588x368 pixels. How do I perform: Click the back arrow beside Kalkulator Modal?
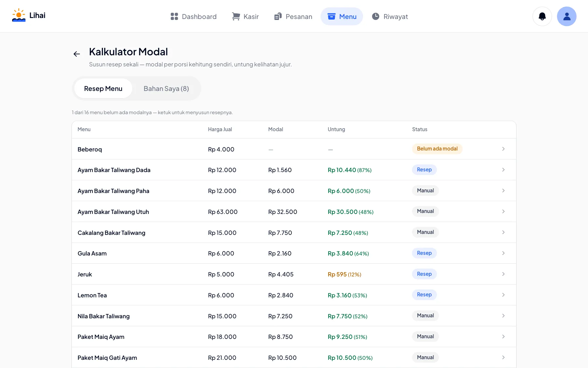77,54
